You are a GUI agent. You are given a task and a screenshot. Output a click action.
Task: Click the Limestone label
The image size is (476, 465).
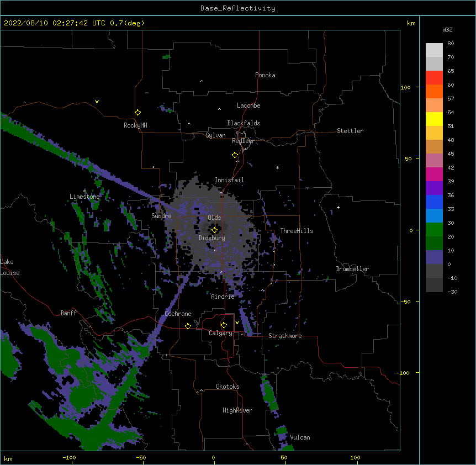click(84, 197)
